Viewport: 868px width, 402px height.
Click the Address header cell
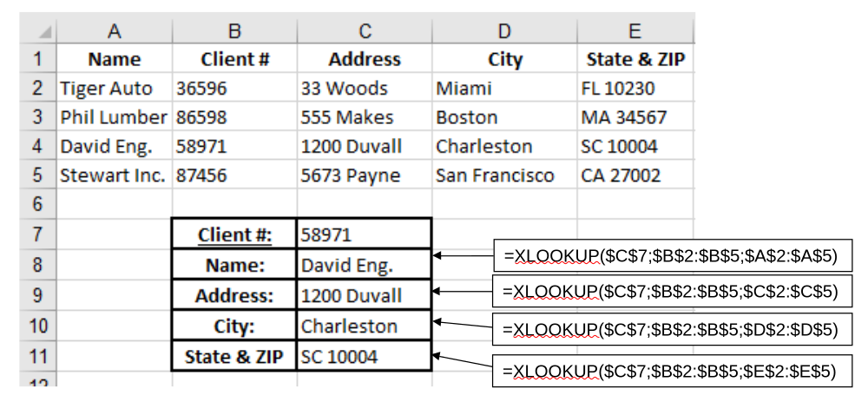(365, 59)
